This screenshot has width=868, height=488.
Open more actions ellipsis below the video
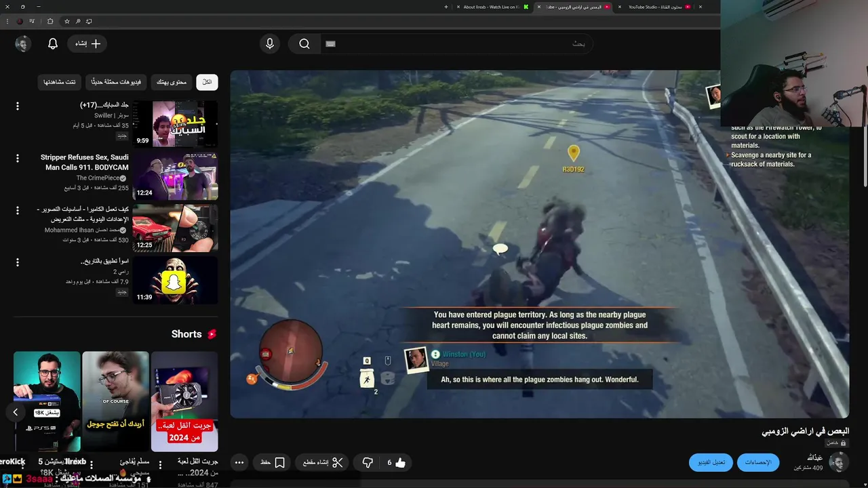[239, 463]
